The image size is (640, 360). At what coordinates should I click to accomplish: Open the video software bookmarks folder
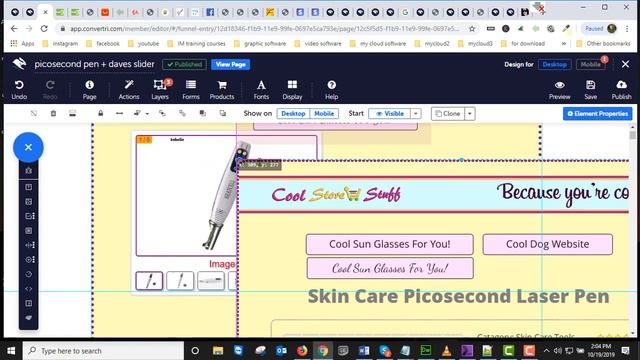pyautogui.click(x=318, y=43)
